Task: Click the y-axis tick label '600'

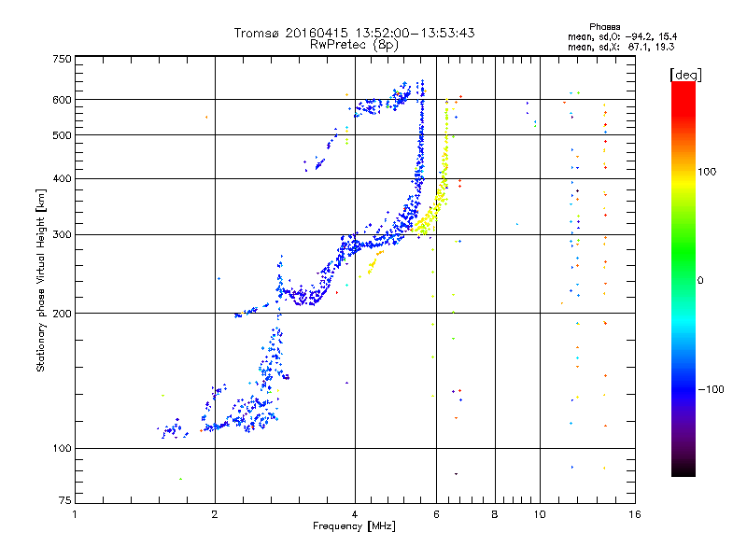Action: point(62,100)
